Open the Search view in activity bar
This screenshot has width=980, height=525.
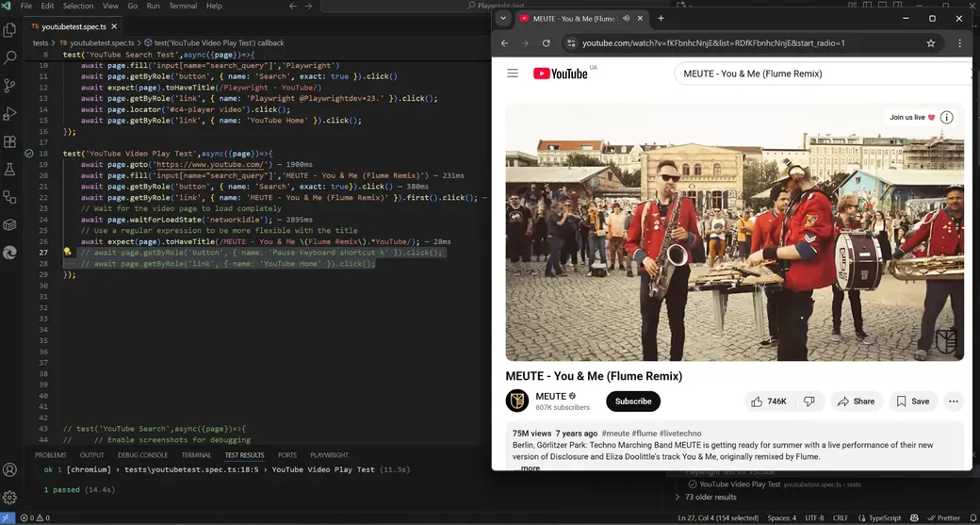click(9, 57)
